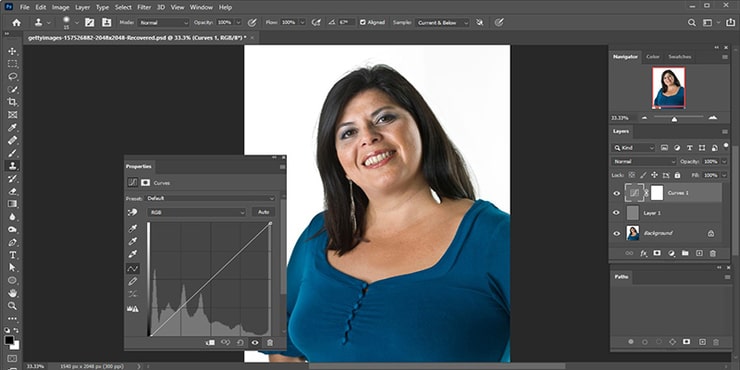Delete the adjustment using Properties trash icon
This screenshot has width=740, height=370.
tap(269, 343)
